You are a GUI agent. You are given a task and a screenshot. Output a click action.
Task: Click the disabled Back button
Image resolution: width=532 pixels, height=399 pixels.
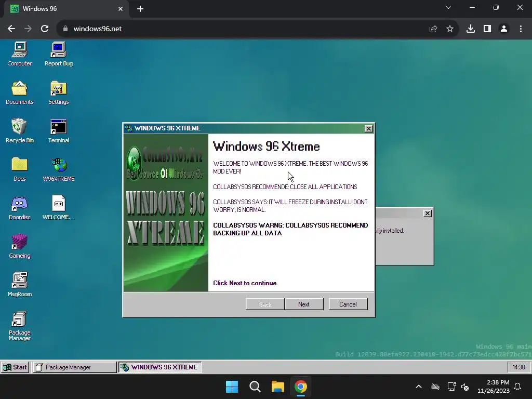pyautogui.click(x=265, y=304)
